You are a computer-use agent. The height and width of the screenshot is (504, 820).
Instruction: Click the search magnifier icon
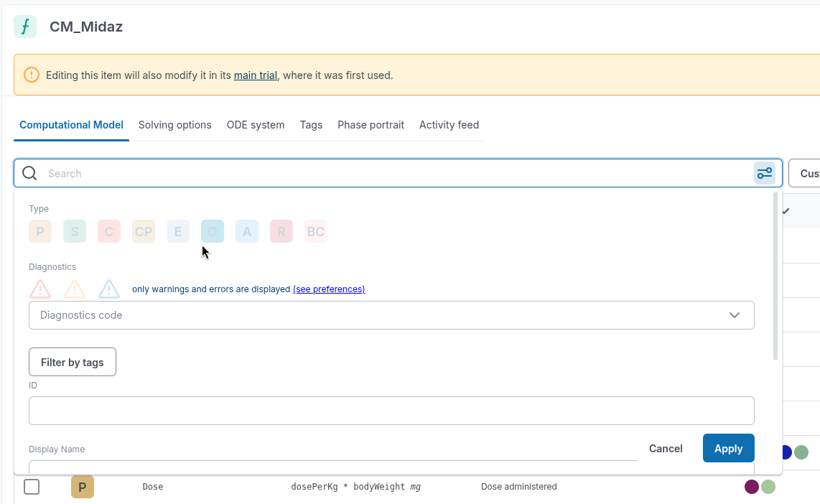[x=29, y=173]
